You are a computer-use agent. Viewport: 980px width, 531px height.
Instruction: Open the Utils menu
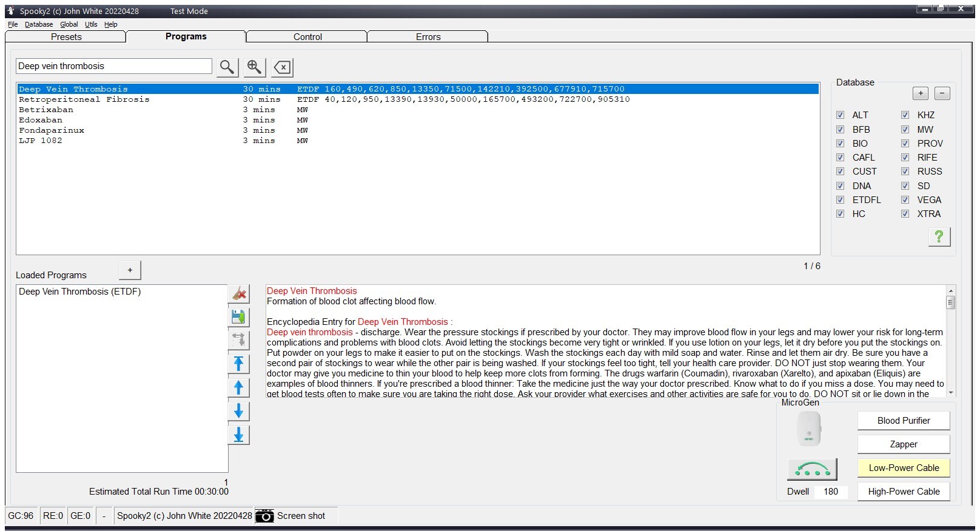[x=91, y=24]
